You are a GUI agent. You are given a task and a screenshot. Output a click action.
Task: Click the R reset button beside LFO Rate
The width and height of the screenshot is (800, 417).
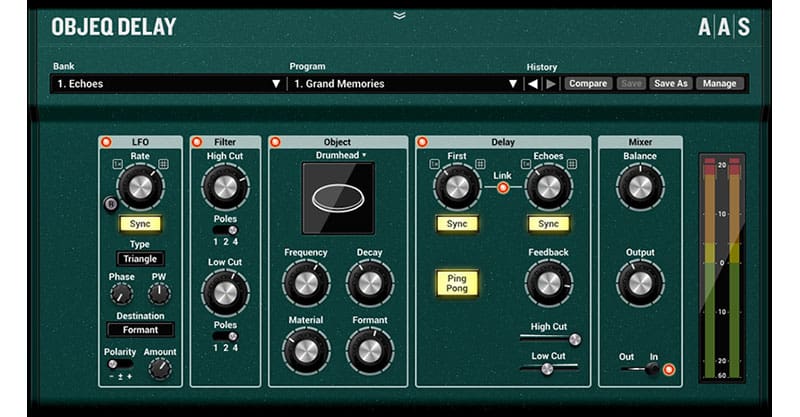(x=111, y=204)
